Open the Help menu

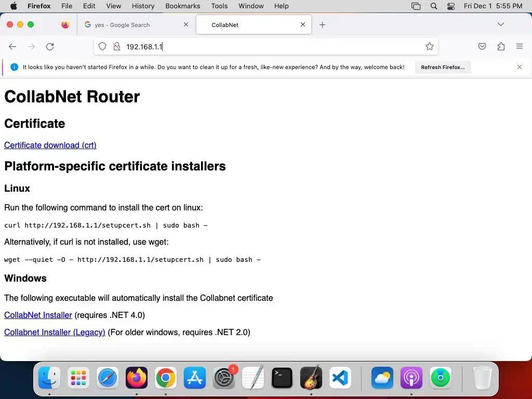tap(282, 6)
